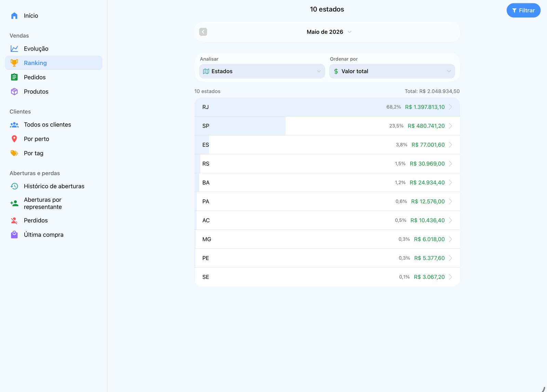Go to the previous month with the back arrow
Image resolution: width=547 pixels, height=392 pixels.
coord(203,32)
